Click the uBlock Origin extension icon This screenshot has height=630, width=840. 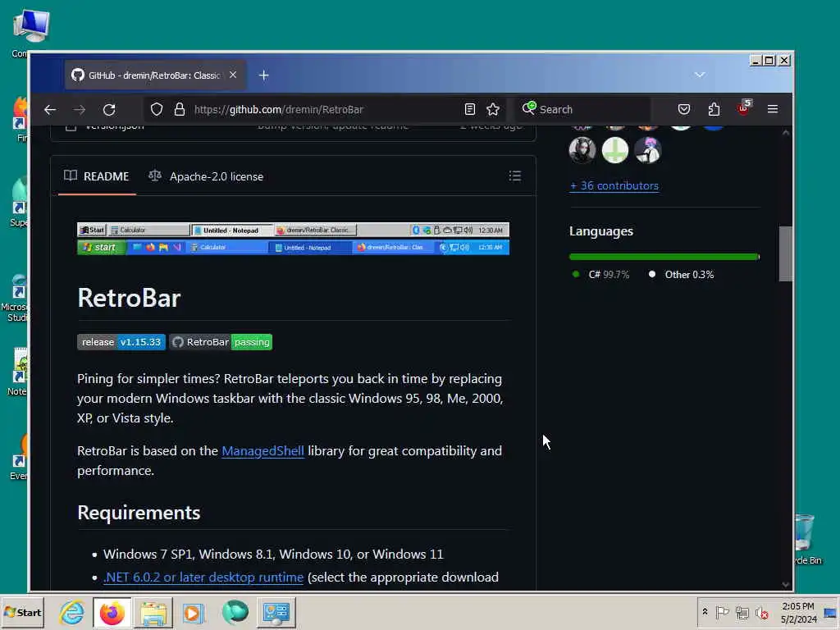click(744, 107)
